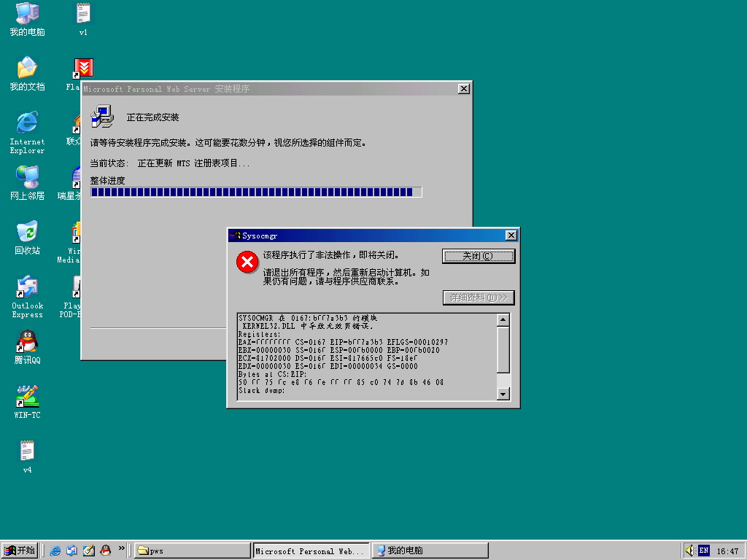The image size is (747, 560).
Task: Open the volume speaker tray icon
Action: [x=689, y=551]
